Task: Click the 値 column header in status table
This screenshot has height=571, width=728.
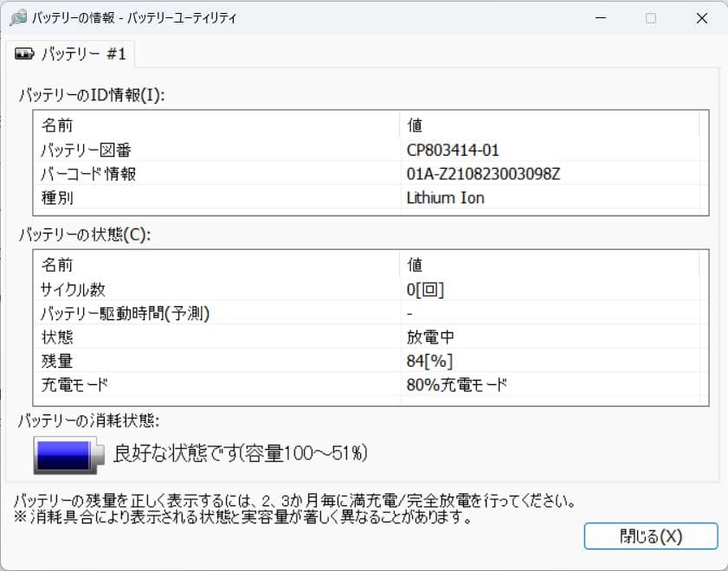Action: [x=409, y=265]
